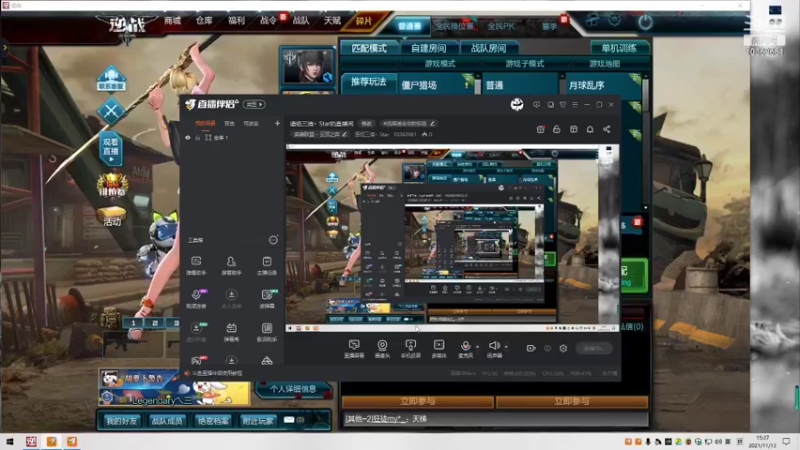
Task: Open 我的好友 list button
Action: point(121,420)
